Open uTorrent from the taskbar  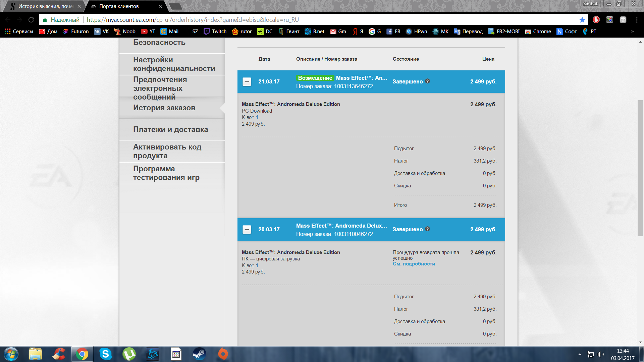(x=129, y=354)
